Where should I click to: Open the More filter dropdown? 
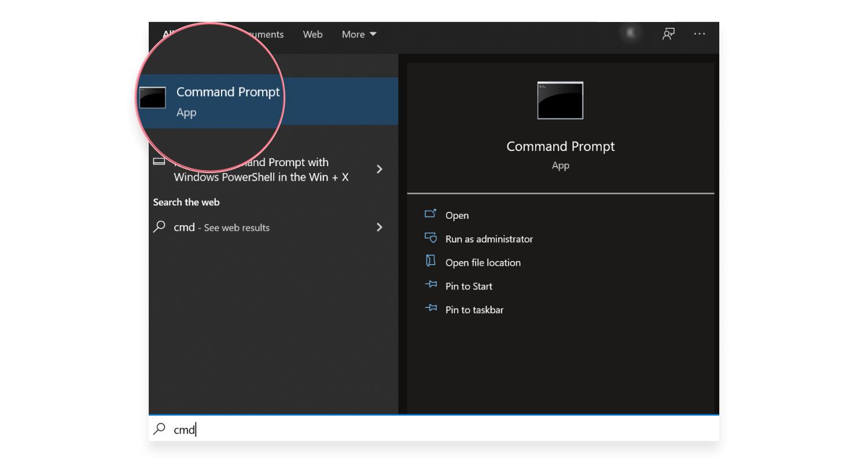pyautogui.click(x=359, y=34)
